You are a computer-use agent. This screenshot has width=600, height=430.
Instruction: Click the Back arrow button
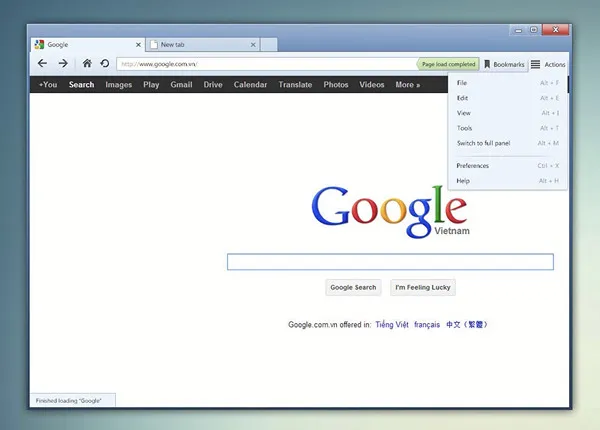(x=42, y=64)
